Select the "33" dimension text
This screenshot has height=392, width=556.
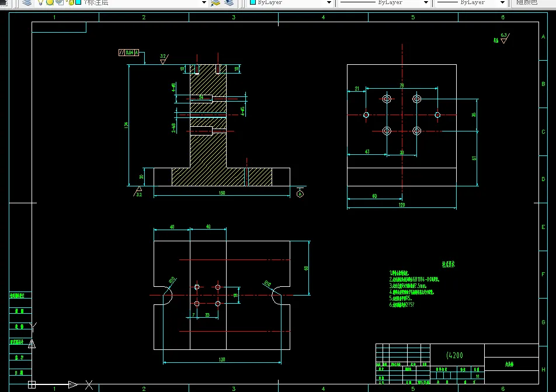tap(402, 152)
